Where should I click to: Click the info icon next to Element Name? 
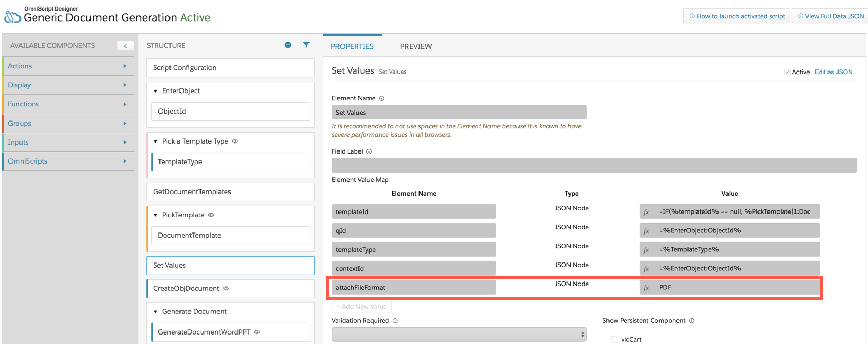click(382, 98)
